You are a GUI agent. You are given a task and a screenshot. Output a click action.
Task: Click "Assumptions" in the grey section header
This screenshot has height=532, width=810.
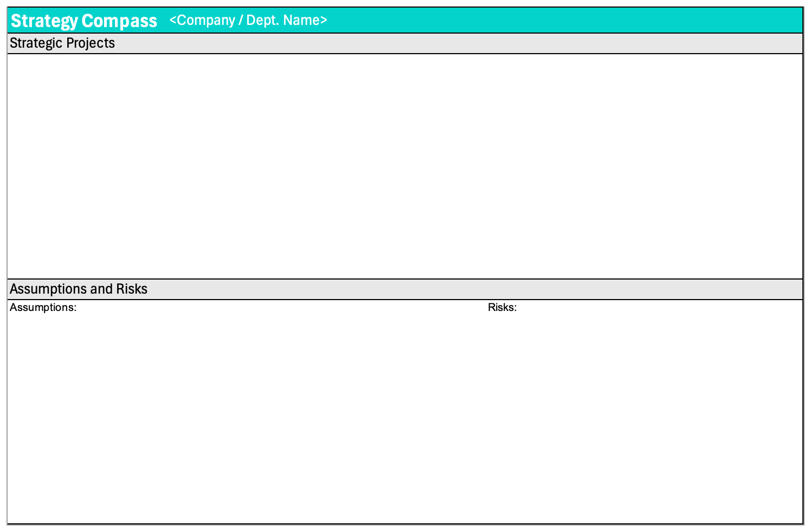click(x=49, y=289)
